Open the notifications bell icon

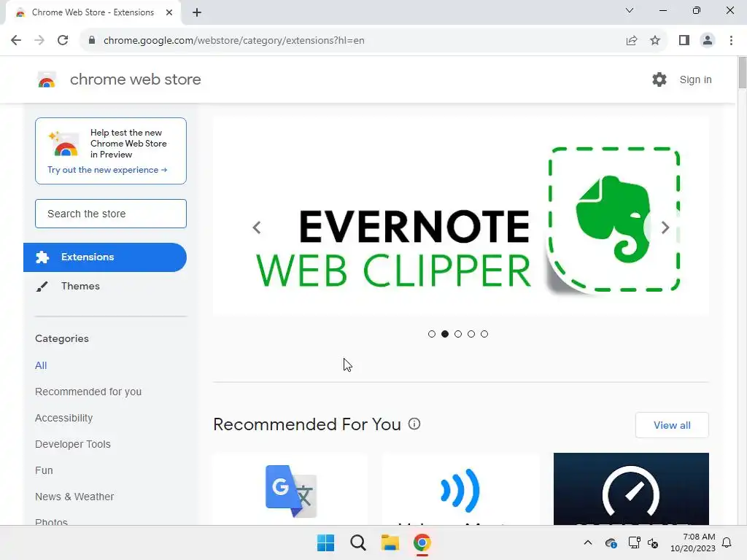(727, 542)
